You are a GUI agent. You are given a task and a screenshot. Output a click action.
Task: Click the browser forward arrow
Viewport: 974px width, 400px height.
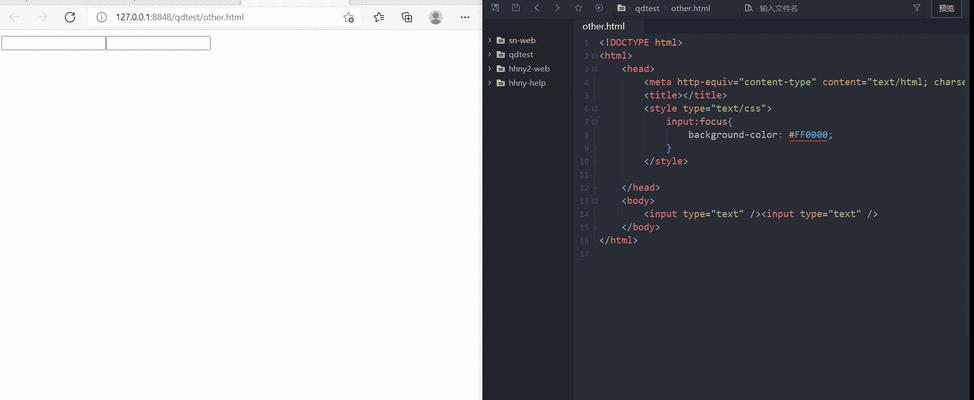42,17
